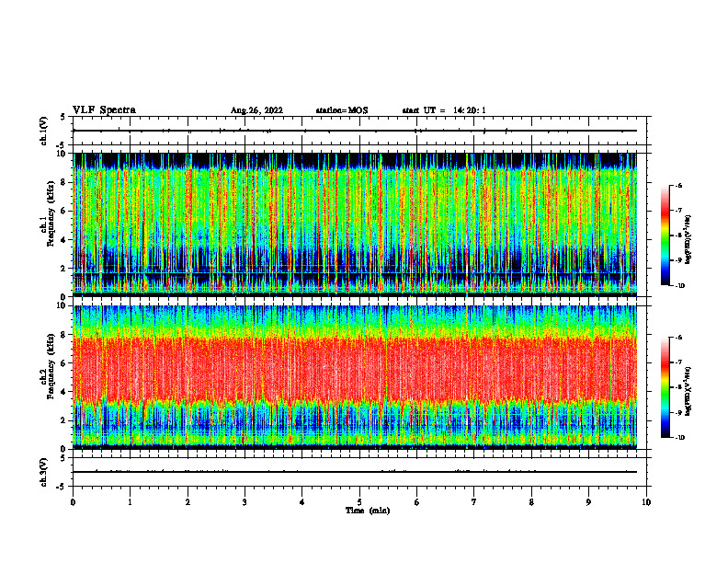Click the ch.2 spectrogram color scale bar
Screen dimensions: 728x563
665,387
